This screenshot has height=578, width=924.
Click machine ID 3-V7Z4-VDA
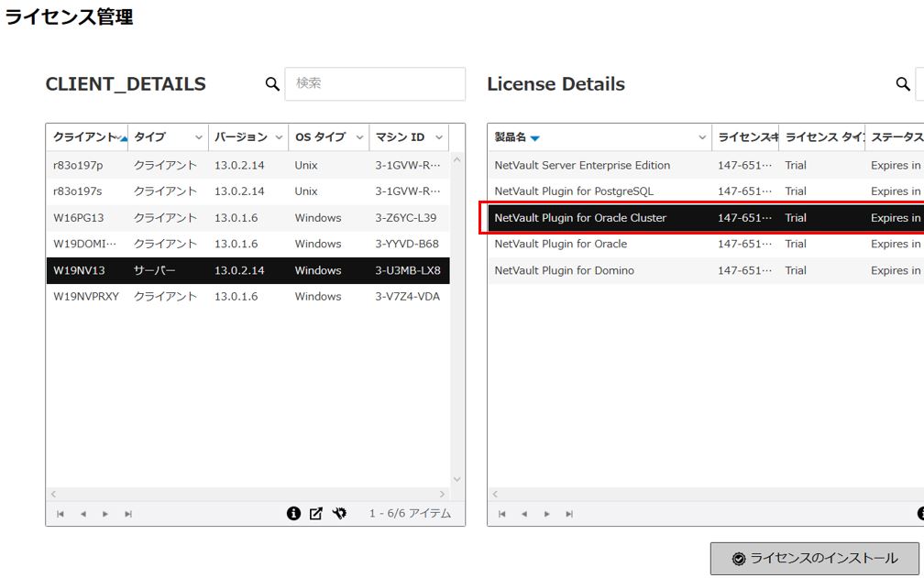(x=407, y=297)
